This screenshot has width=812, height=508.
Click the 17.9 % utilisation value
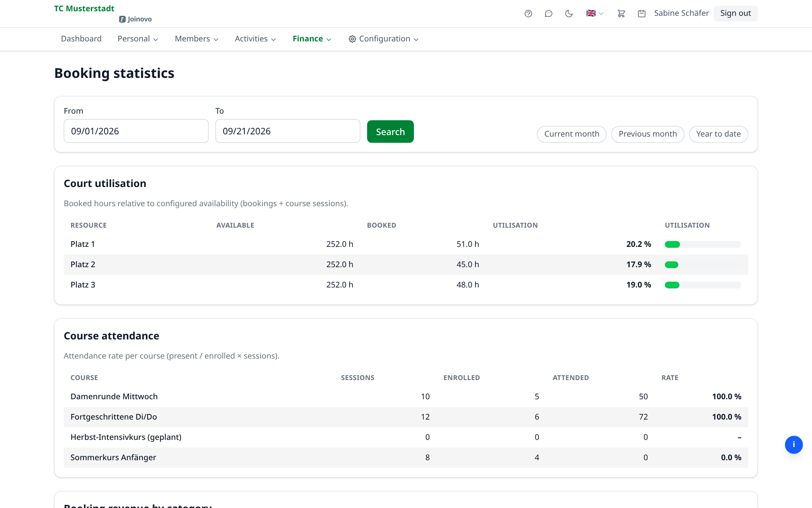(638, 265)
